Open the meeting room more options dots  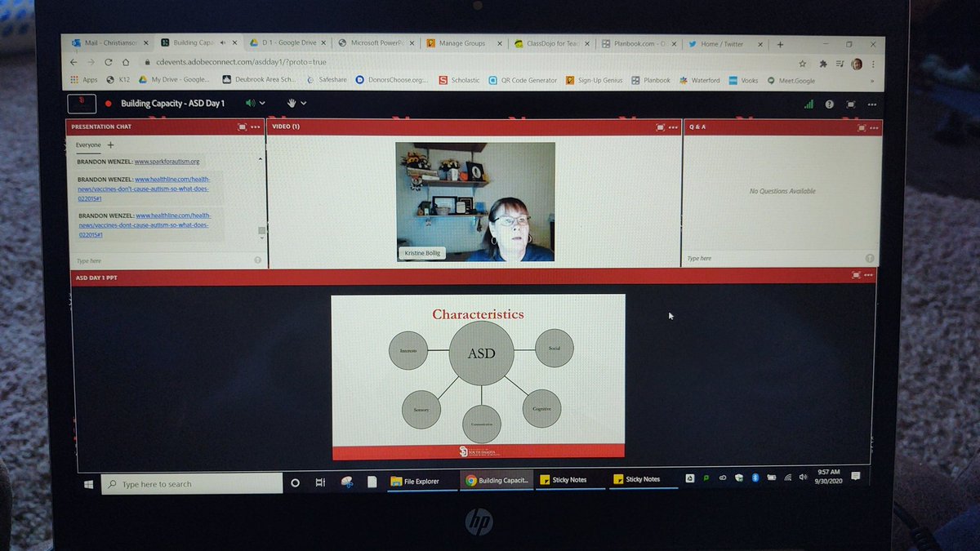(x=871, y=104)
